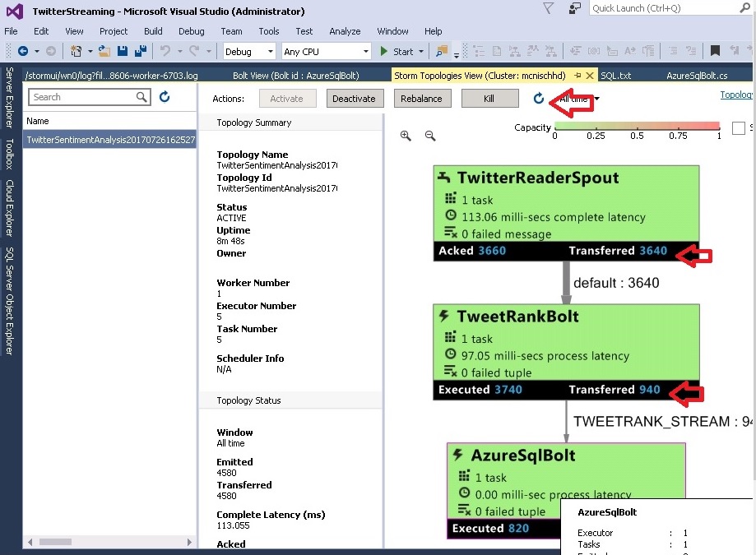Expand the Redo history dropdown arrow
Image resolution: width=756 pixels, height=555 pixels.
point(209,52)
